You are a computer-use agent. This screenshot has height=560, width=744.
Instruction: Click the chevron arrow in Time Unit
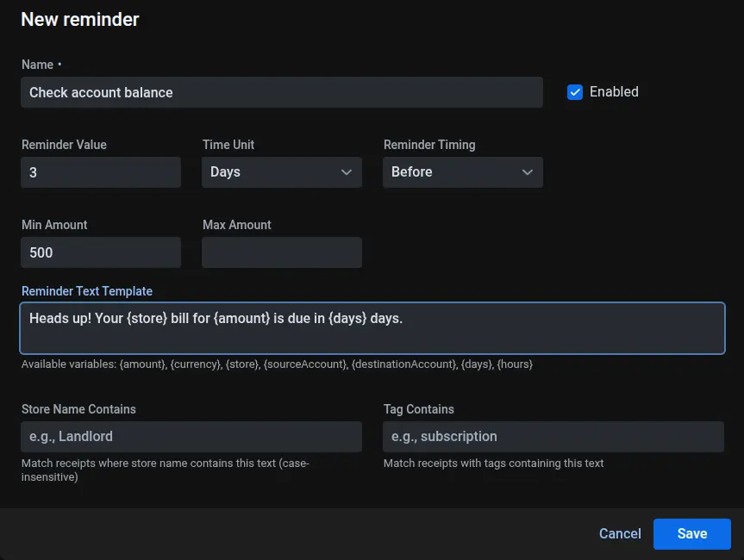(347, 172)
